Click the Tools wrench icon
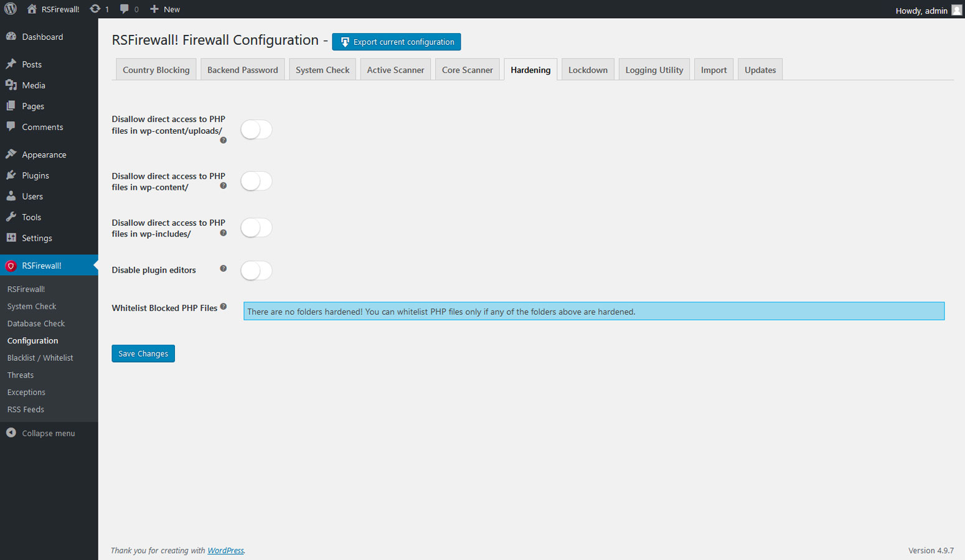This screenshot has height=560, width=965. pos(11,217)
